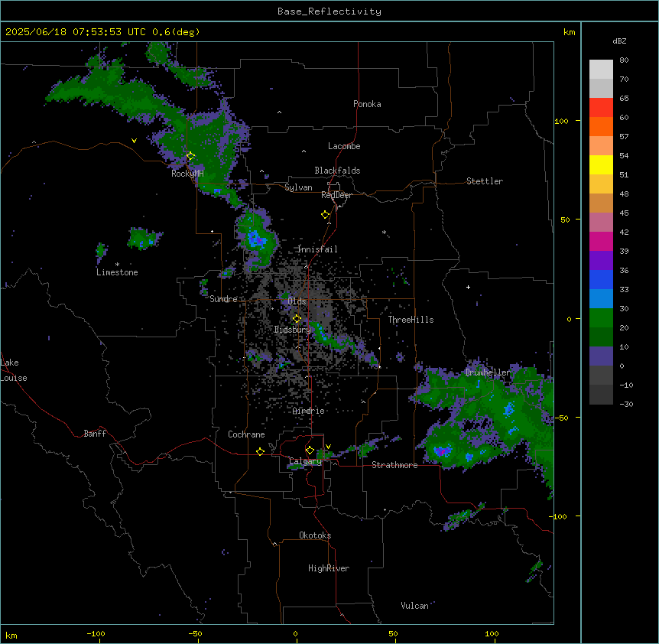Image resolution: width=659 pixels, height=644 pixels.
Task: Click the Airdrie city label
Action: [309, 411]
